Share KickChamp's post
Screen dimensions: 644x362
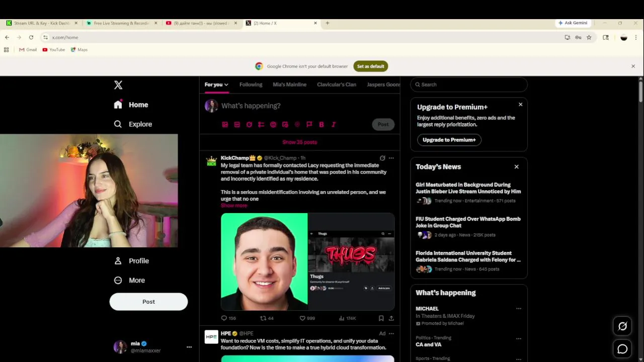391,318
